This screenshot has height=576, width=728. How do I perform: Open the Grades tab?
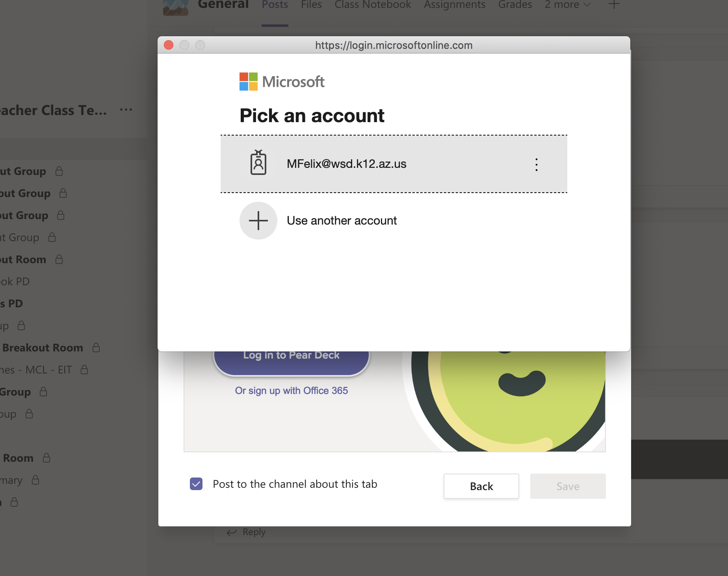point(515,5)
